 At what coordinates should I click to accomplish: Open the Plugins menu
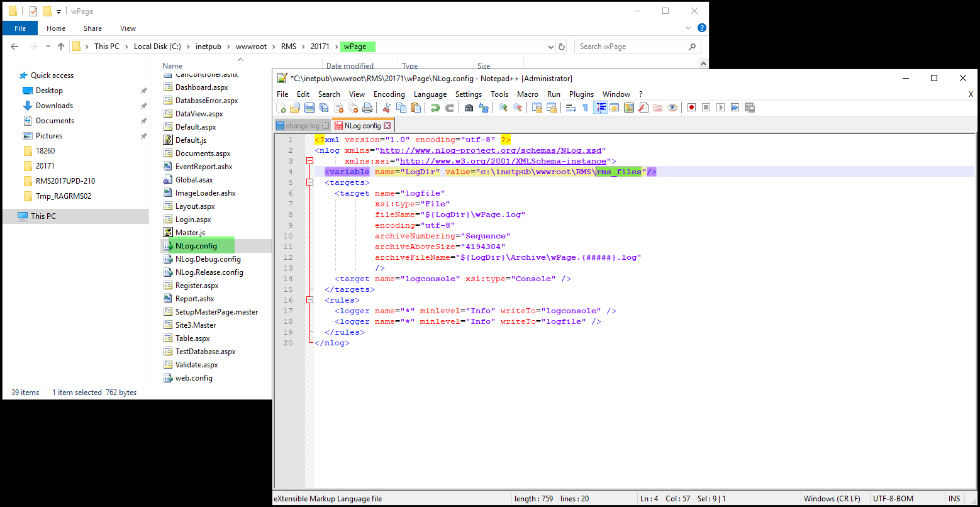point(581,94)
